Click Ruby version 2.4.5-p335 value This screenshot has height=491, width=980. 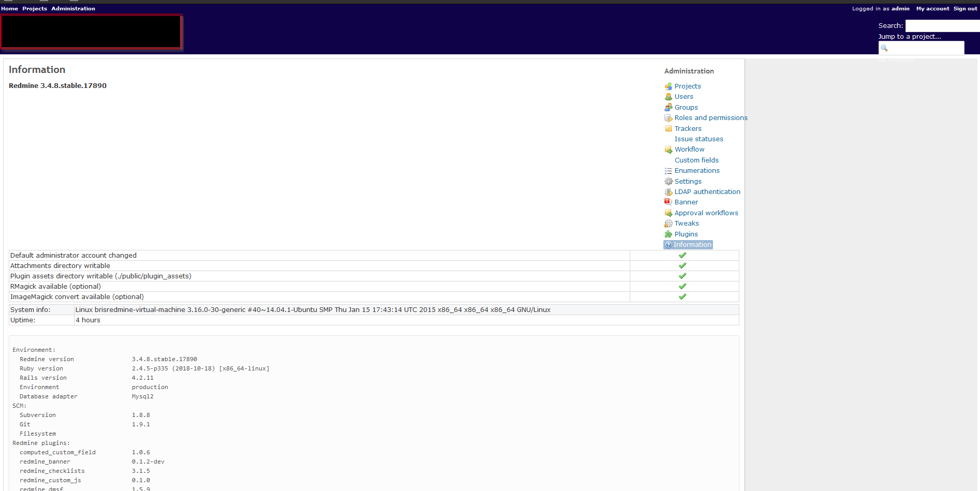click(x=201, y=369)
